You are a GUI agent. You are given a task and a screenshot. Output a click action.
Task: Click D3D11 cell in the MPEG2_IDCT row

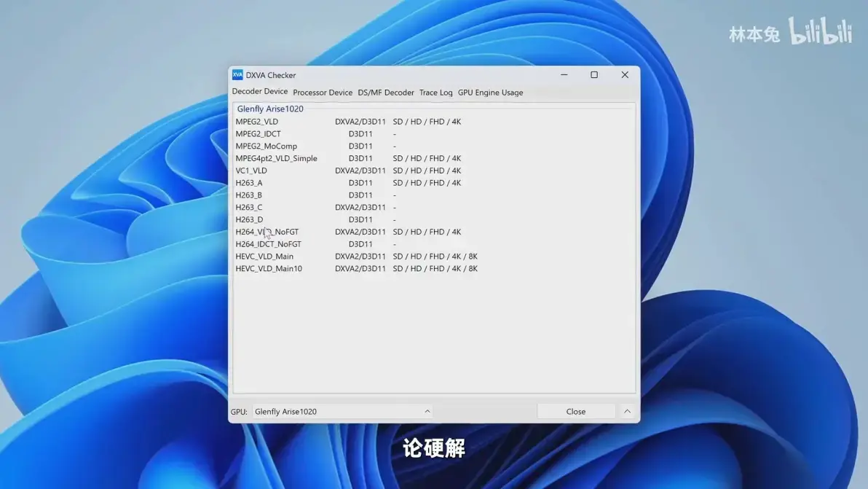(360, 134)
